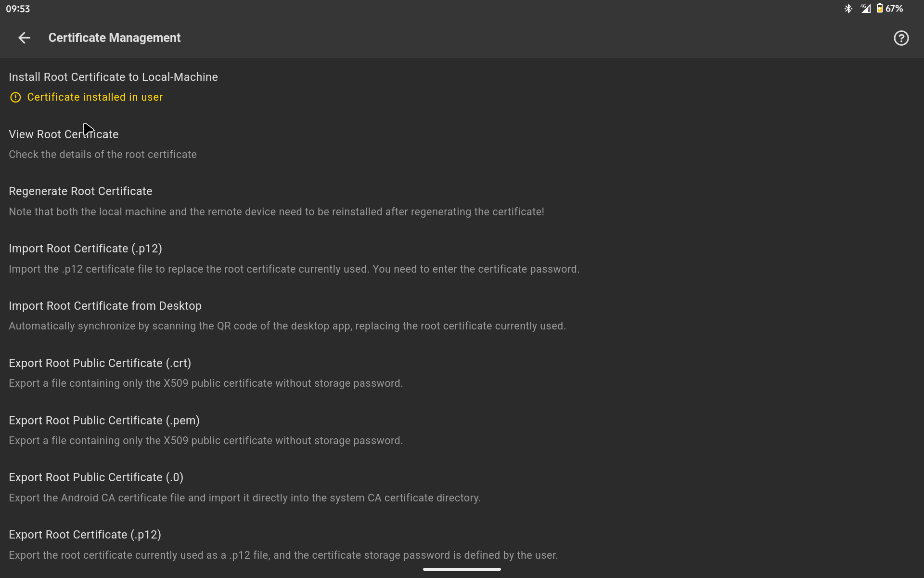
Task: Tap the bottom navigation gesture handle
Action: pos(462,569)
